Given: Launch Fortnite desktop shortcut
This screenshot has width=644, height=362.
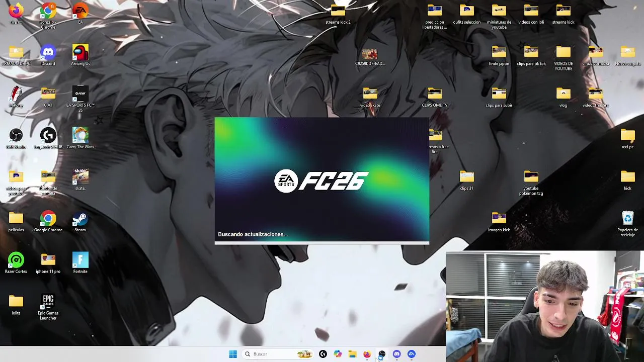Looking at the screenshot, I should click(x=80, y=263).
